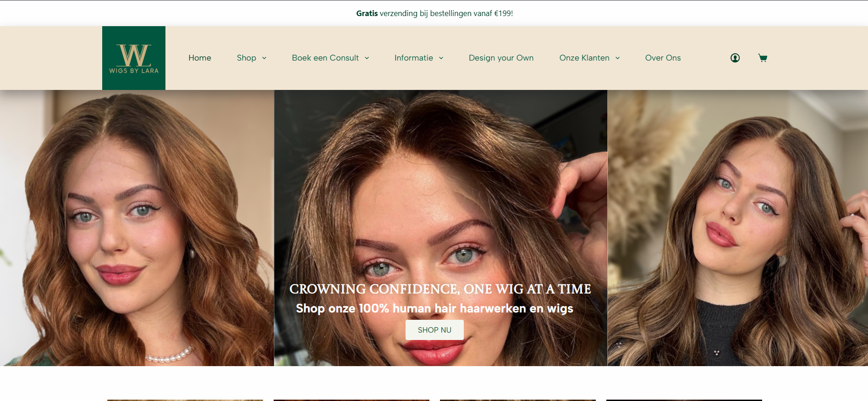Click the Wigs by Lara logo
The height and width of the screenshot is (401, 868).
pos(134,58)
